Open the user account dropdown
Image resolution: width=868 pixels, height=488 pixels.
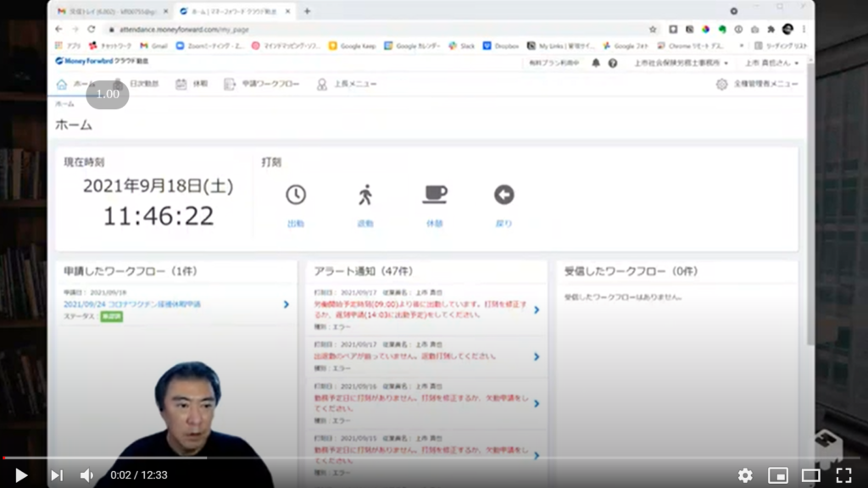[x=771, y=63]
